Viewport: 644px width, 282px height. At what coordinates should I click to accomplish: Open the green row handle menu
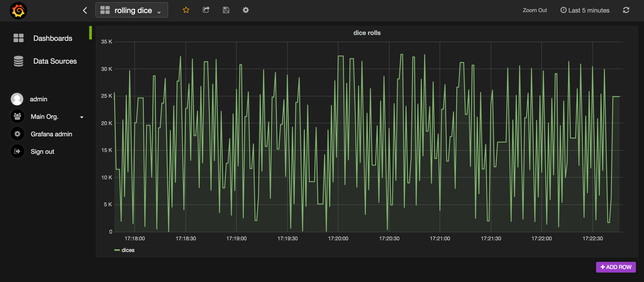click(x=91, y=33)
